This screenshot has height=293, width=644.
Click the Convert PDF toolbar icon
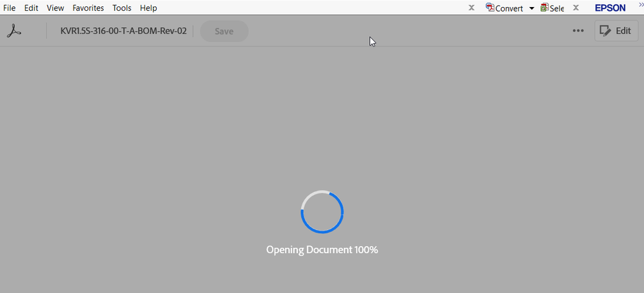pos(490,7)
